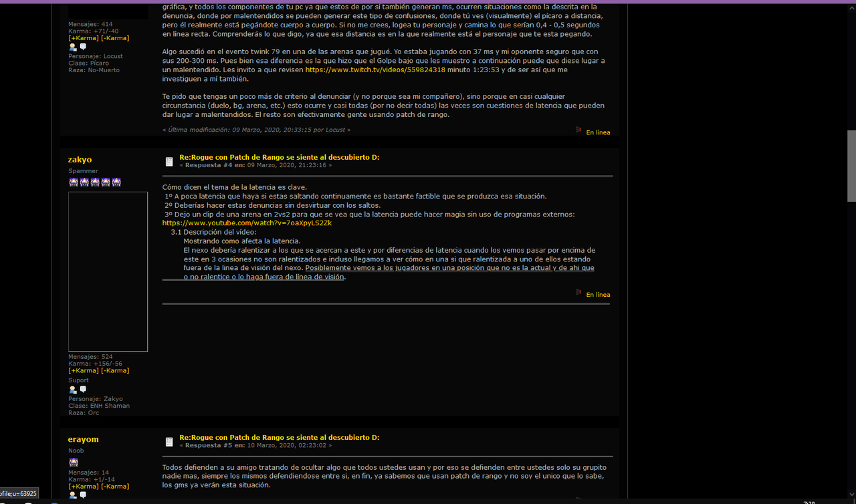Give +Karma to zakyo
Screen dimensions: 856x504
[83, 370]
